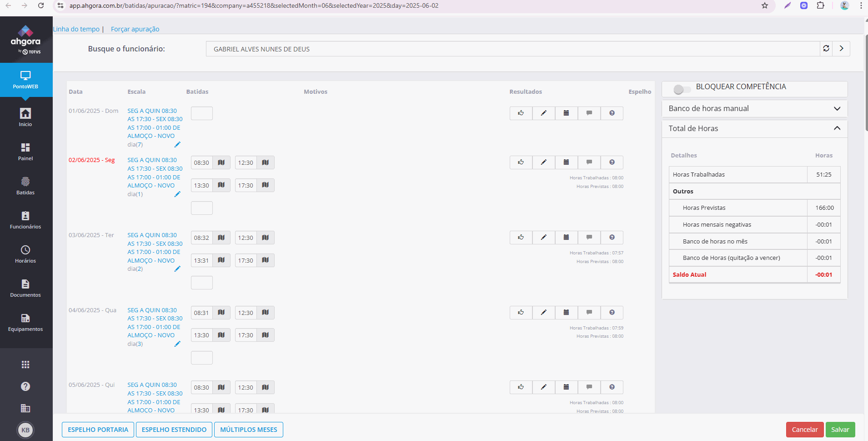Open Painel in the sidebar
The width and height of the screenshot is (868, 441).
point(25,152)
